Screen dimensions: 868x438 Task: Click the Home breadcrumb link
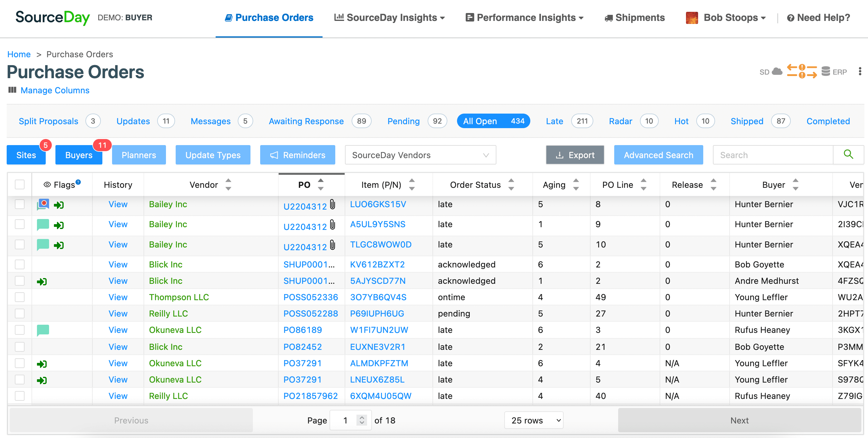[19, 54]
